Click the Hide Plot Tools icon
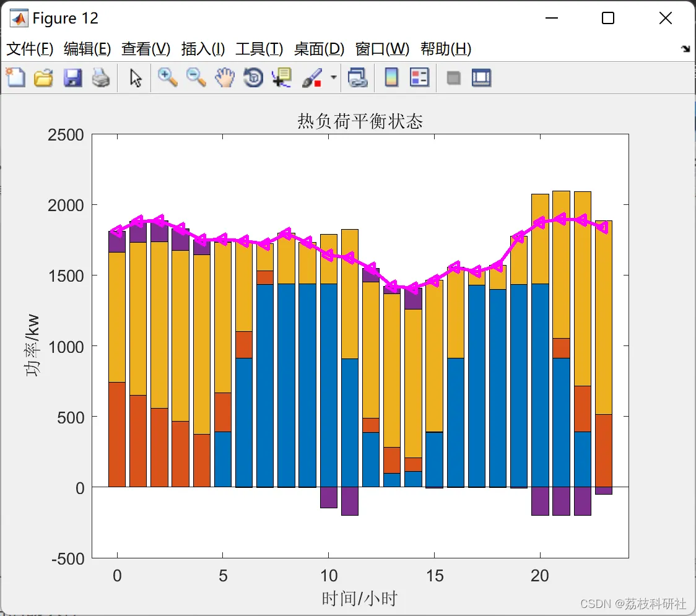Image resolution: width=696 pixels, height=616 pixels. click(x=453, y=79)
